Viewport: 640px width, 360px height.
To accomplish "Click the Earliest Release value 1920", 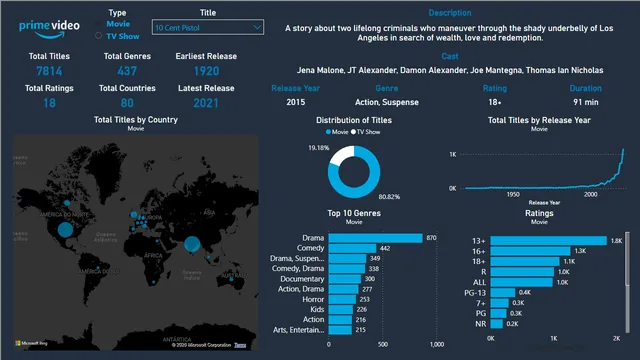I will click(x=206, y=71).
